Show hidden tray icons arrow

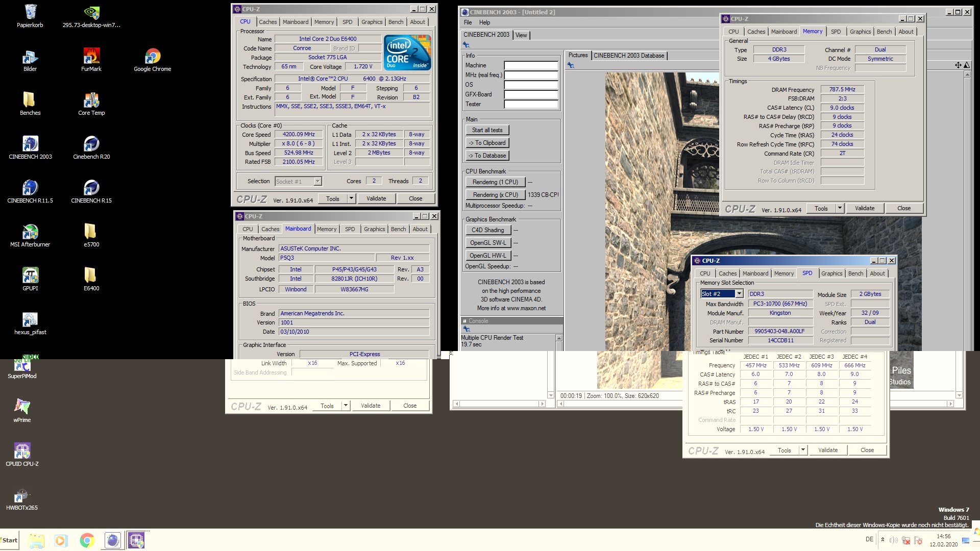[883, 539]
